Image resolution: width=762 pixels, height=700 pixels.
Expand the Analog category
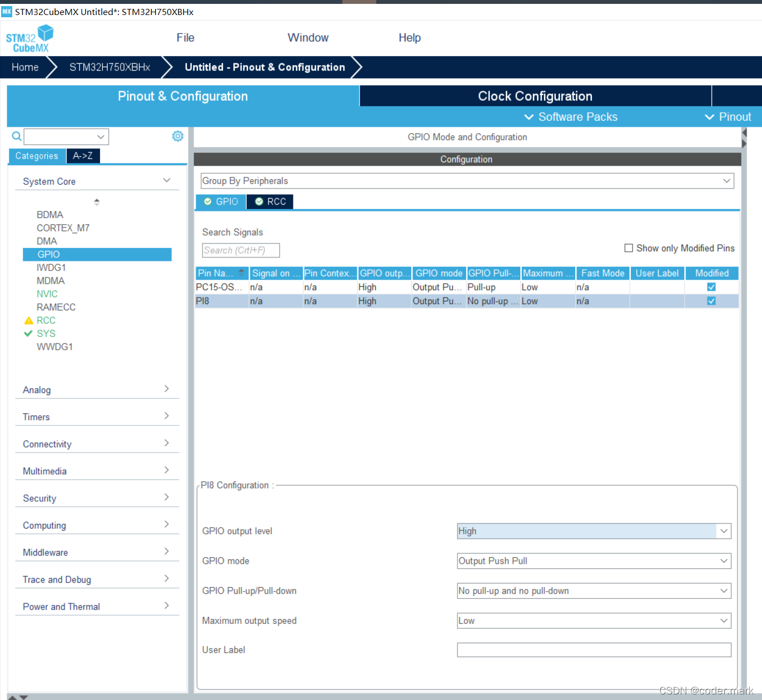pos(97,390)
